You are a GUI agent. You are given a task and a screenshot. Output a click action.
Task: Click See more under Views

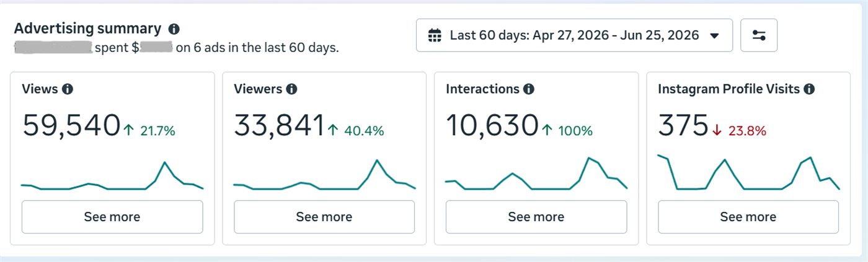tap(112, 217)
